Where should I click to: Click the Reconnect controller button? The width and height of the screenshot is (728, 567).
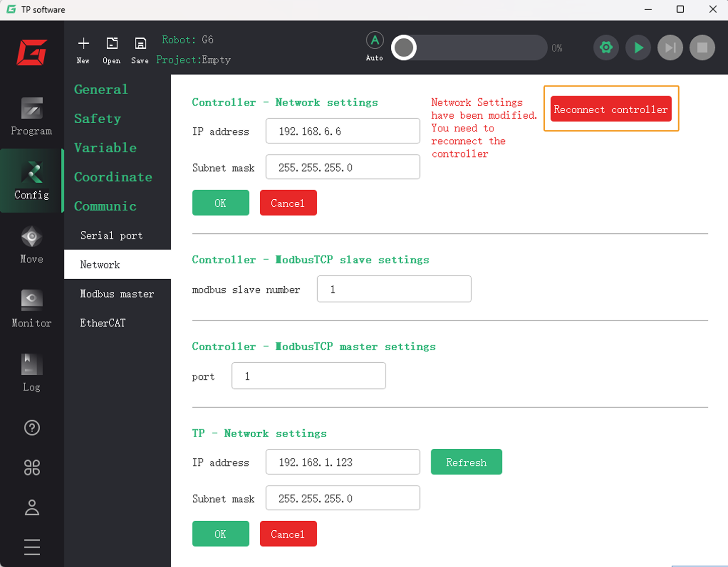click(x=611, y=109)
